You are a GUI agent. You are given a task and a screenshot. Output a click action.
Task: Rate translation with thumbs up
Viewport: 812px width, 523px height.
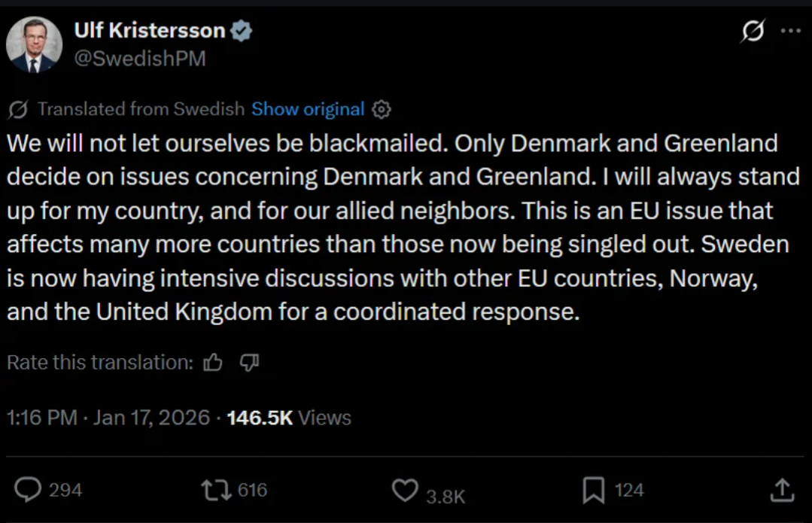(x=213, y=363)
